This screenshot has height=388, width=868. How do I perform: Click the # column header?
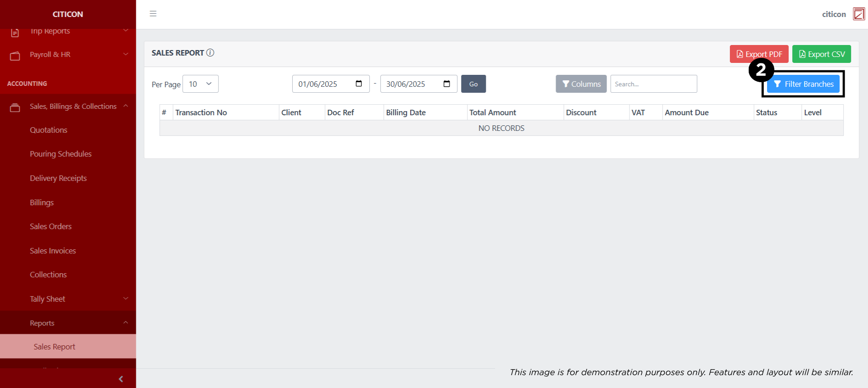tap(166, 112)
